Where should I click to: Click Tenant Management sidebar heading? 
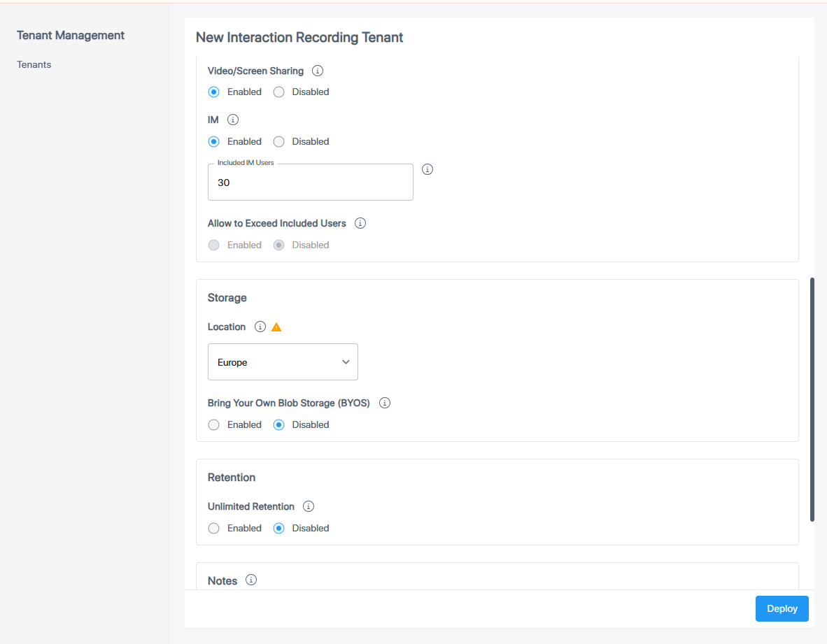tap(71, 35)
